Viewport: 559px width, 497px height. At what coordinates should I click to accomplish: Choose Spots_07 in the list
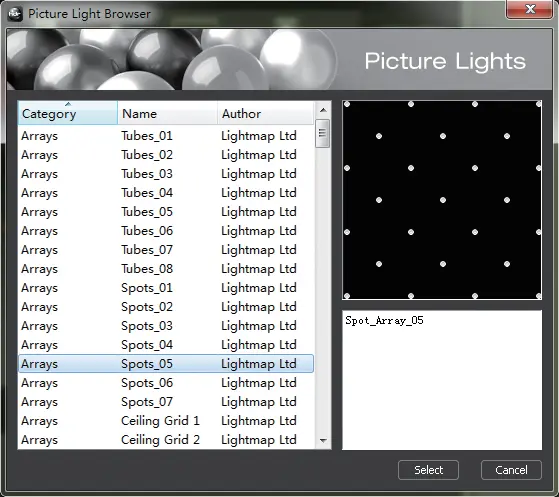(166, 402)
